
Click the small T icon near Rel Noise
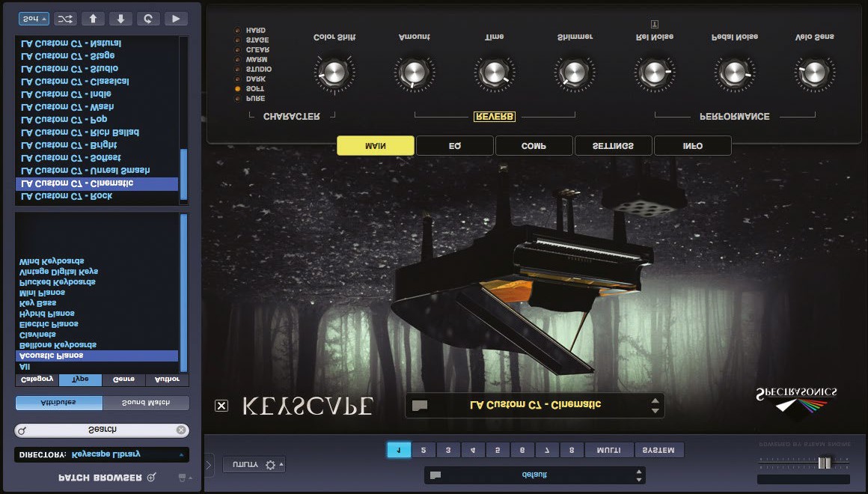point(654,25)
